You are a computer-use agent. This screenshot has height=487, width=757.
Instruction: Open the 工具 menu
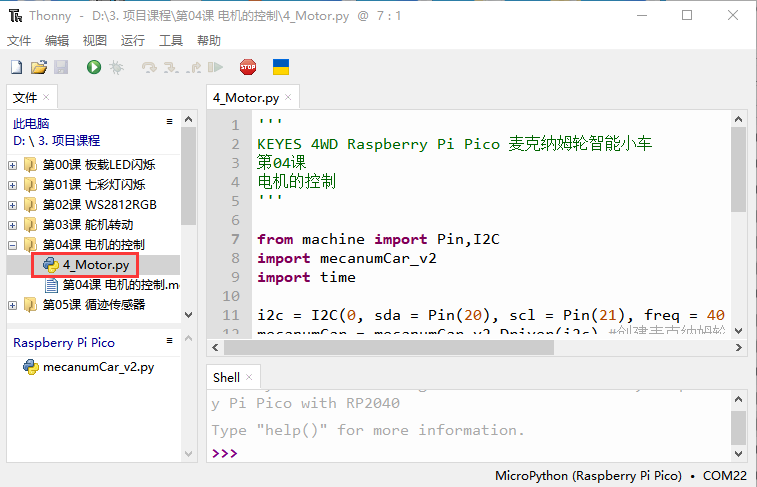point(171,41)
